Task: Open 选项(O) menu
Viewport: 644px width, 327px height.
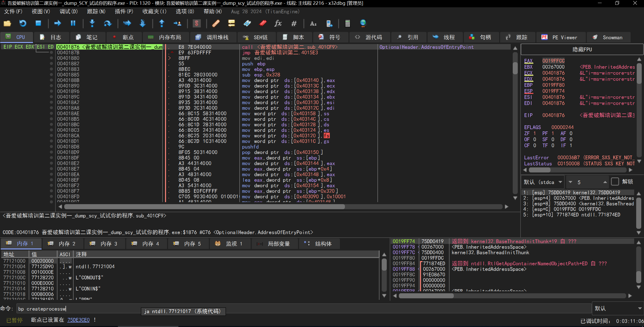Action: point(185,12)
